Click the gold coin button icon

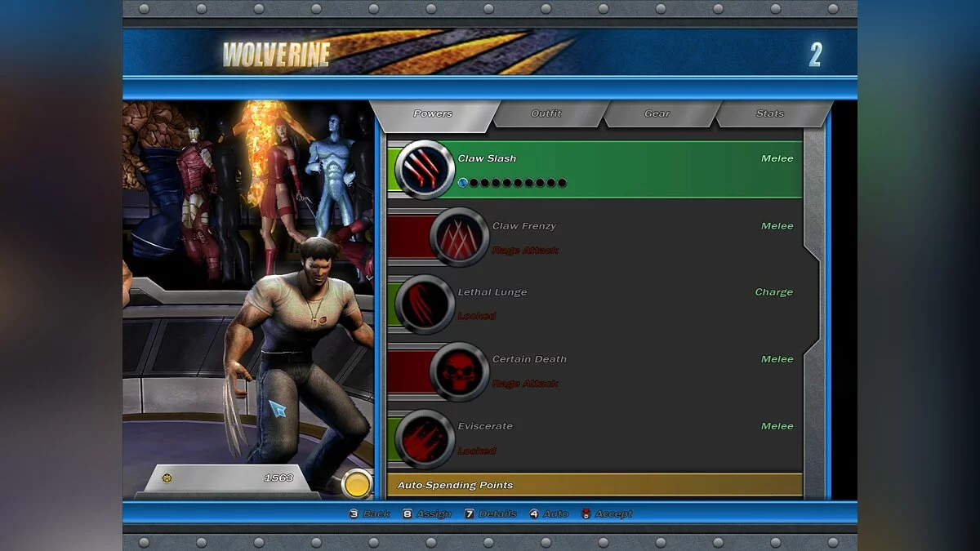tap(357, 484)
